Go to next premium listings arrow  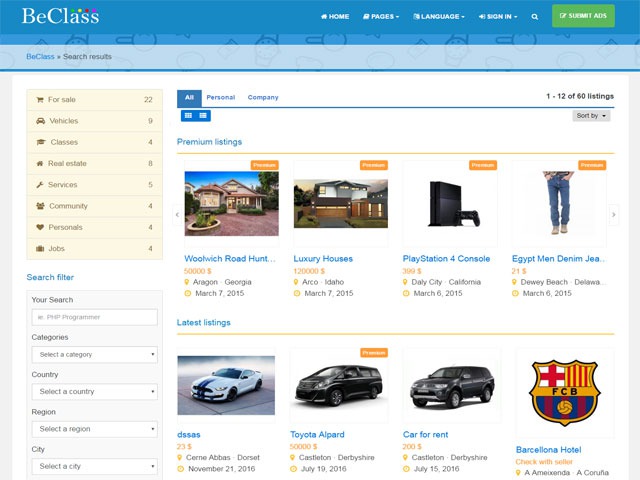click(x=613, y=214)
